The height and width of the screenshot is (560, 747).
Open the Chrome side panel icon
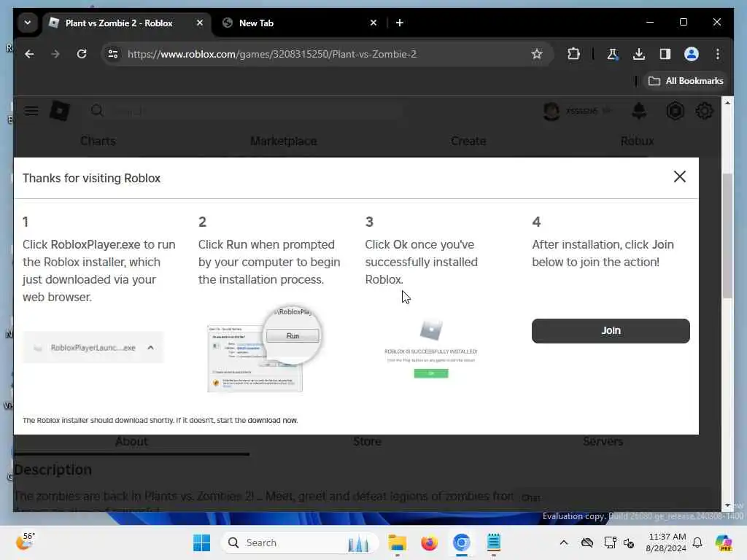(x=665, y=54)
